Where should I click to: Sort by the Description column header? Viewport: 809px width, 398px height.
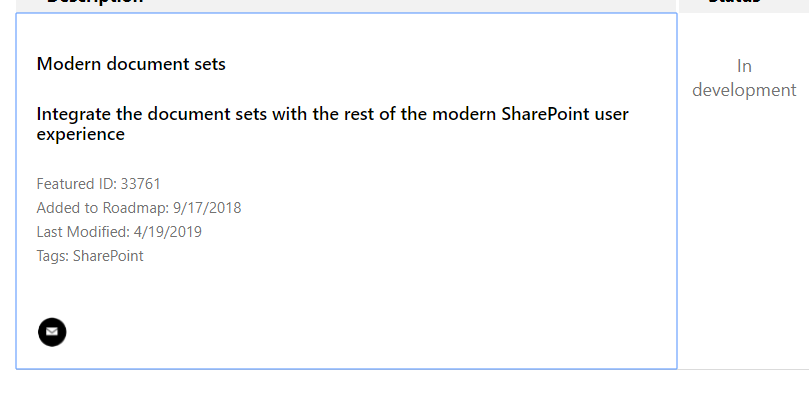[95, 2]
